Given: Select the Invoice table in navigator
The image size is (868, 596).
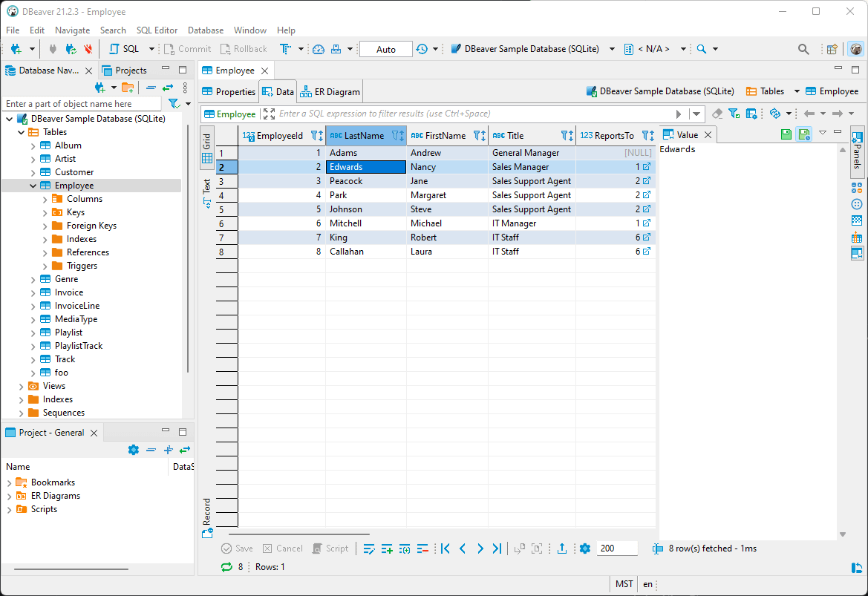Looking at the screenshot, I should click(68, 292).
